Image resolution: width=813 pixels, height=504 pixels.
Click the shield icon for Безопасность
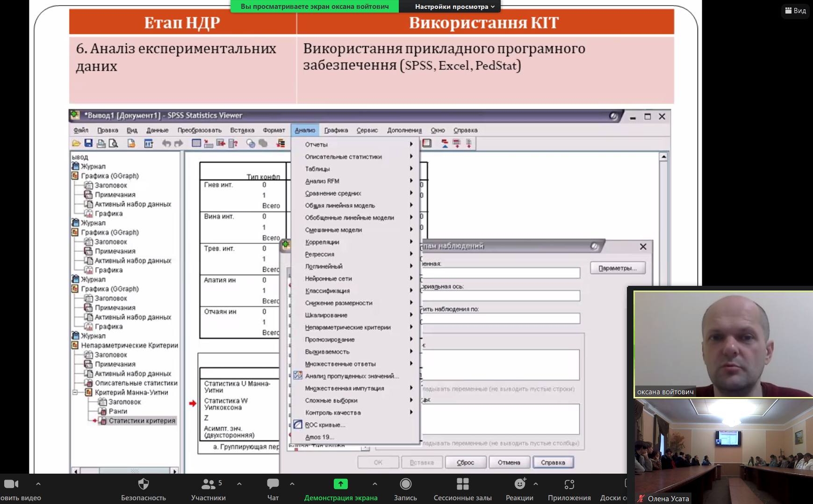pos(144,484)
